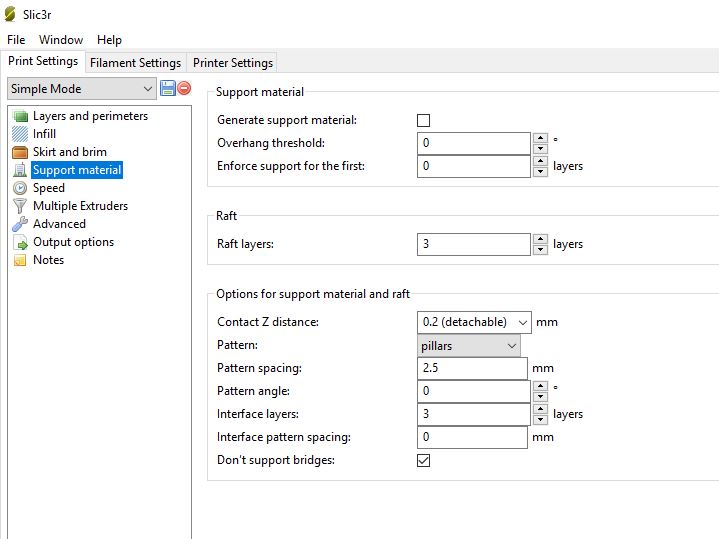The width and height of the screenshot is (719, 539).
Task: Uncheck Don't support bridges
Action: pyautogui.click(x=424, y=461)
